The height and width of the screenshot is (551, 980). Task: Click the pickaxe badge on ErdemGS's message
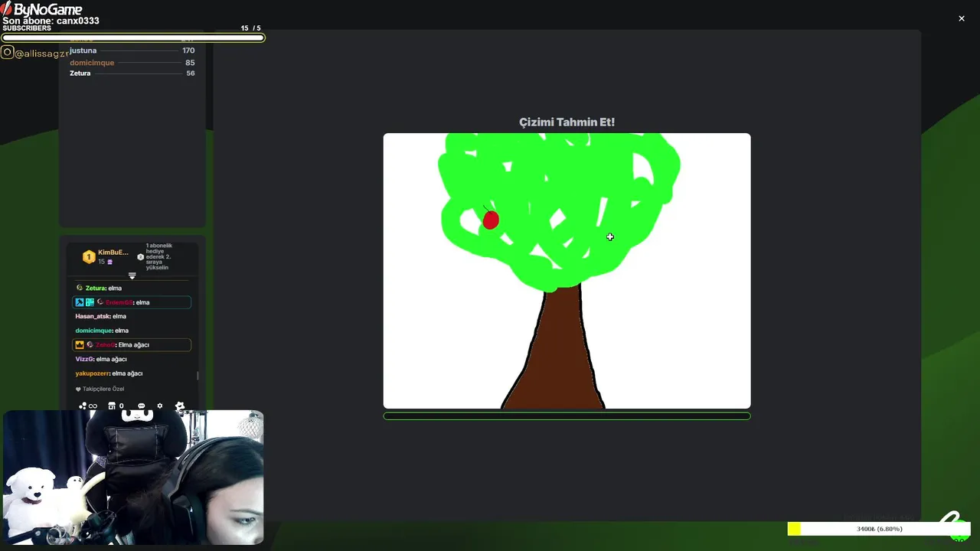pos(79,302)
